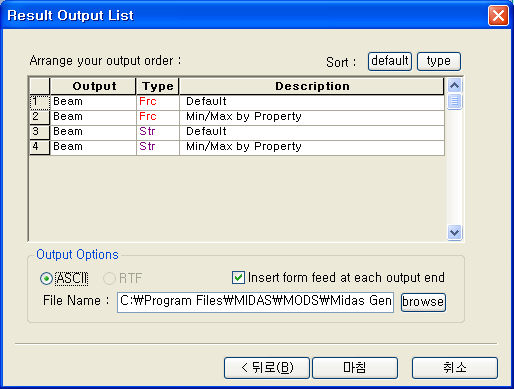
Task: Click the Beam cell in row 2
Action: (93, 117)
